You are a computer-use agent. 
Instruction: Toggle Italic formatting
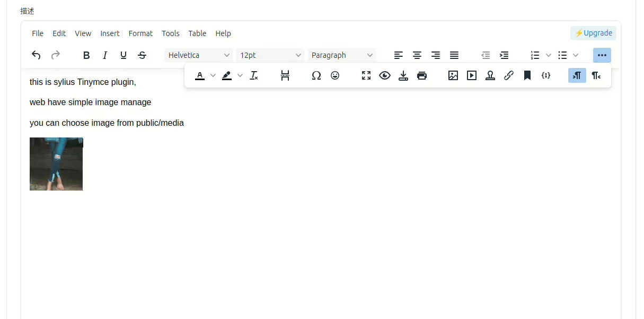105,55
